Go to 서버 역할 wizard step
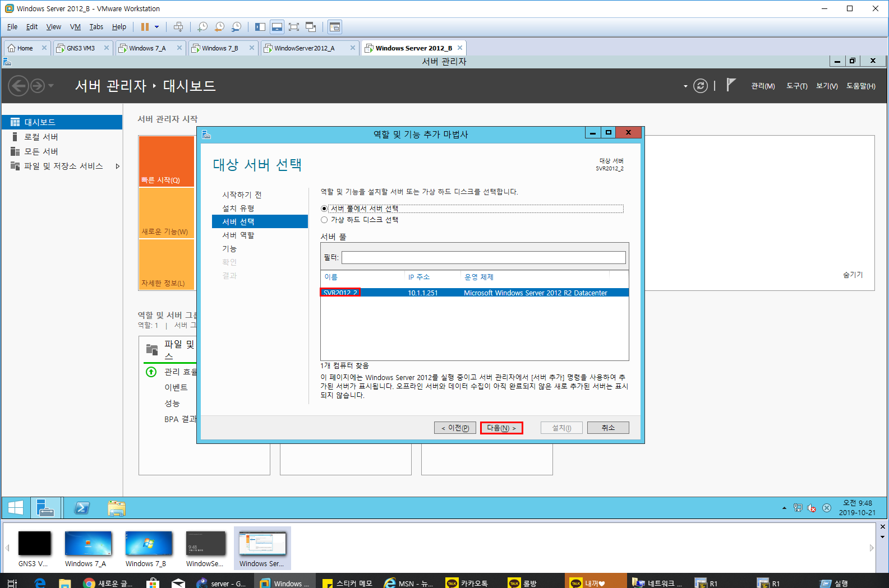Screen dimensions: 889x588 (238, 235)
